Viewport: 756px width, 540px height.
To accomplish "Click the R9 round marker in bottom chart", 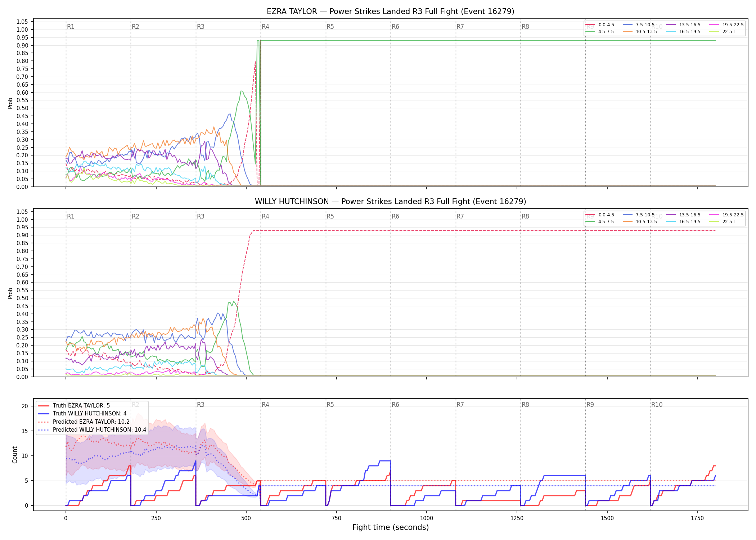I will click(590, 405).
